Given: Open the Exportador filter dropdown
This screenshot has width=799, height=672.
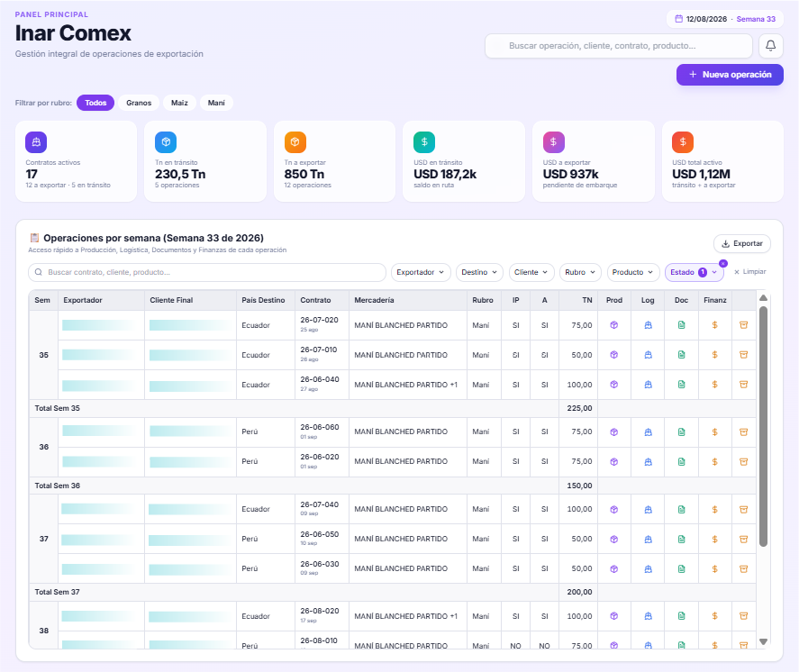Looking at the screenshot, I should 421,272.
